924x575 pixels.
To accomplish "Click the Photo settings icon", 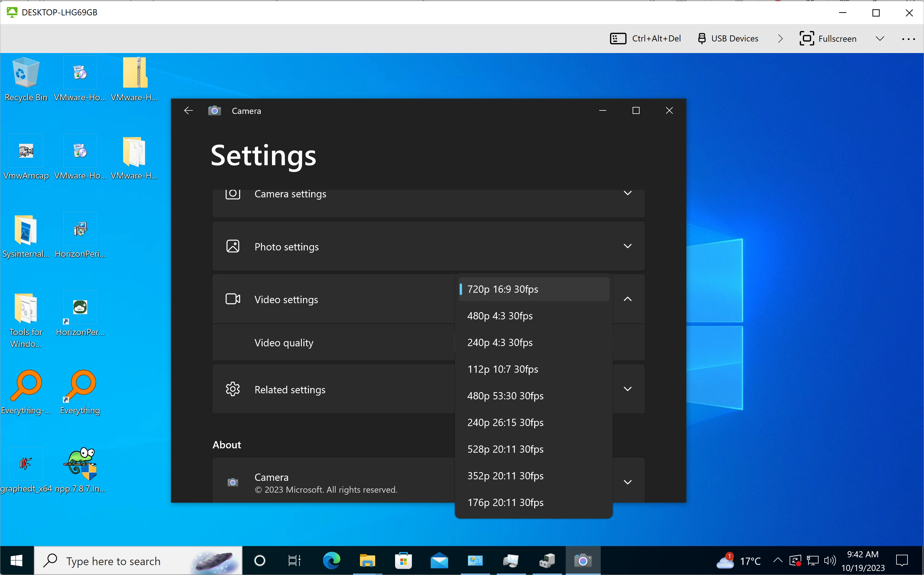I will pyautogui.click(x=233, y=246).
